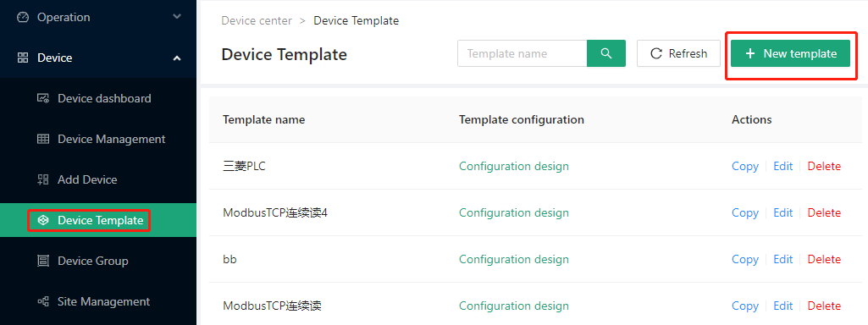Edit the ModbusTCP连续读4 template
The height and width of the screenshot is (325, 868).
click(x=782, y=212)
